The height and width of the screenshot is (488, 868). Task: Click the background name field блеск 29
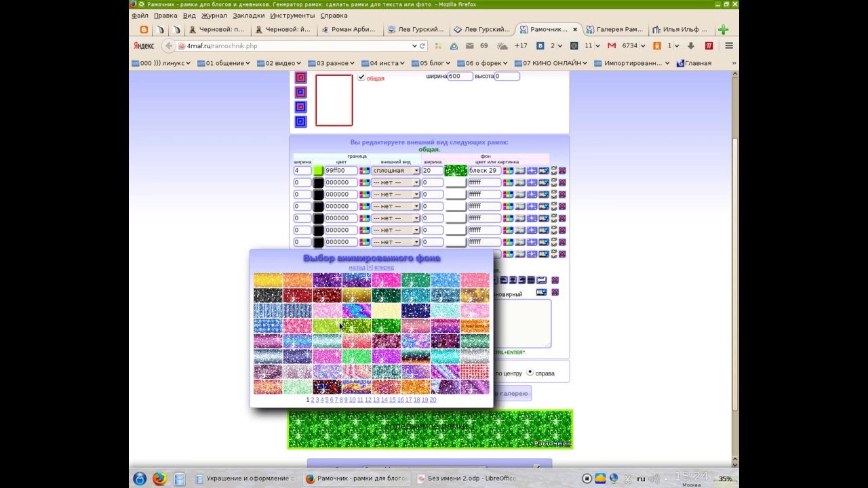484,171
